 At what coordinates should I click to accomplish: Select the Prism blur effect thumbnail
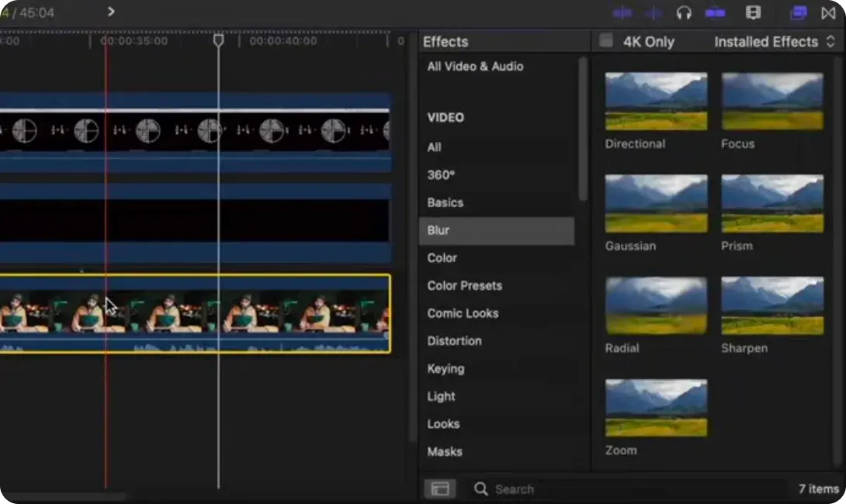pos(772,204)
